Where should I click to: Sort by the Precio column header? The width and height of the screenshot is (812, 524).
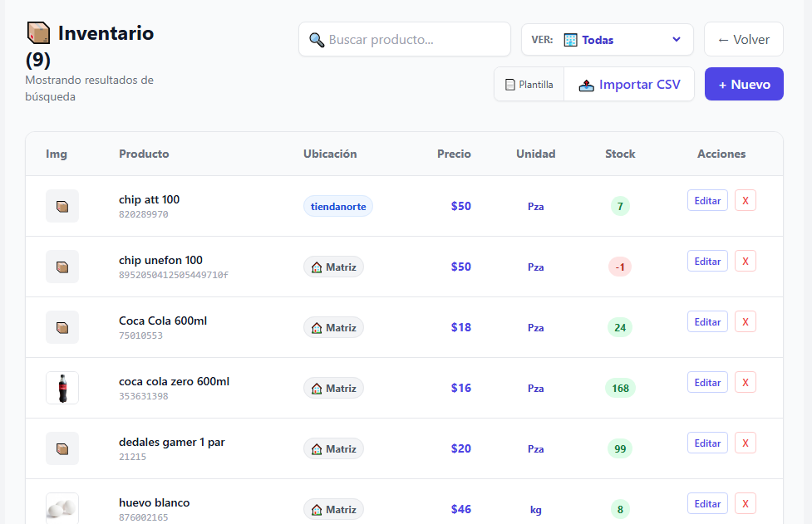pyautogui.click(x=454, y=154)
